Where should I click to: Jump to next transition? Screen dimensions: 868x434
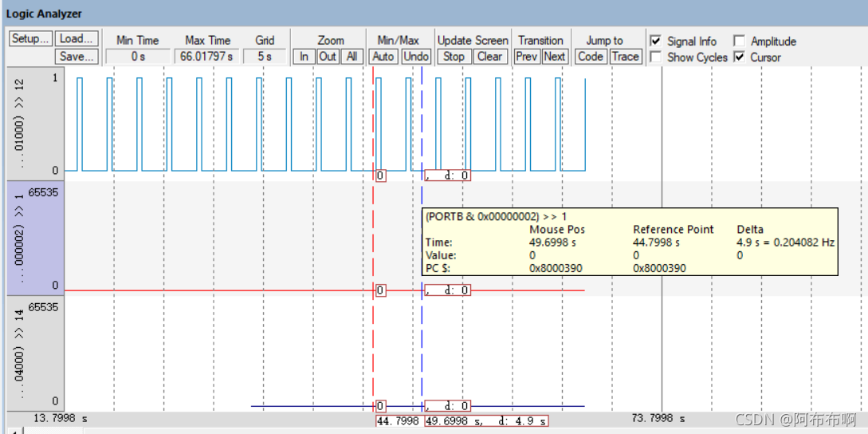[554, 57]
